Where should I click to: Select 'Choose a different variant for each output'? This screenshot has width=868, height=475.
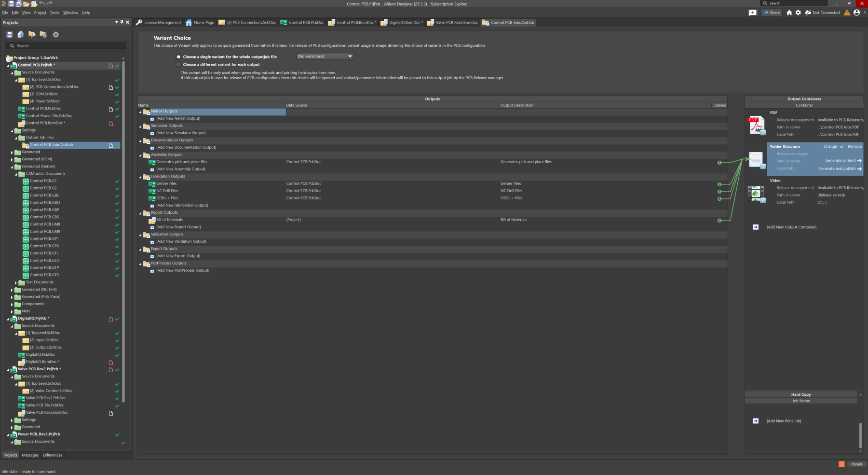[179, 65]
